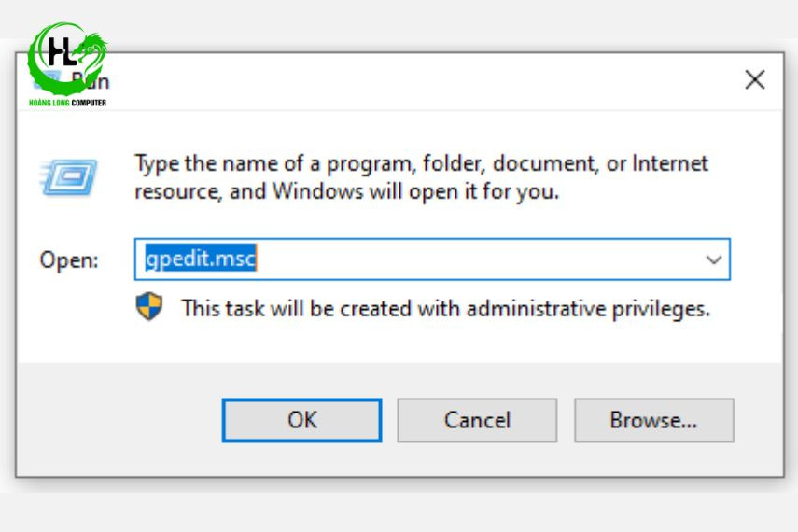Click the gray footer area left of OK
Image resolution: width=798 pixels, height=532 pixels.
119,420
